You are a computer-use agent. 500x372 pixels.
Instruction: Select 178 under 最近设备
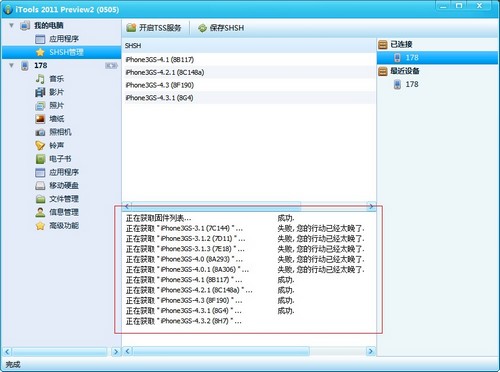click(437, 84)
